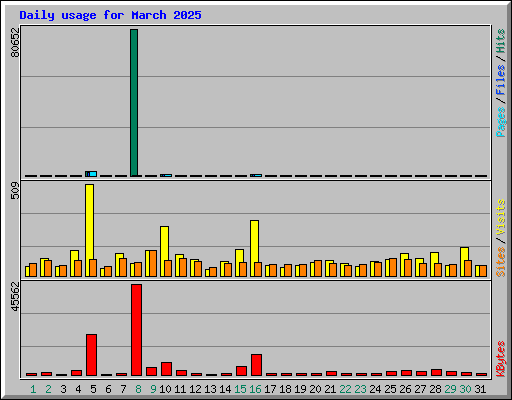Click the green "Hits" legend label
Screen dimensions: 512x400
click(x=500, y=41)
